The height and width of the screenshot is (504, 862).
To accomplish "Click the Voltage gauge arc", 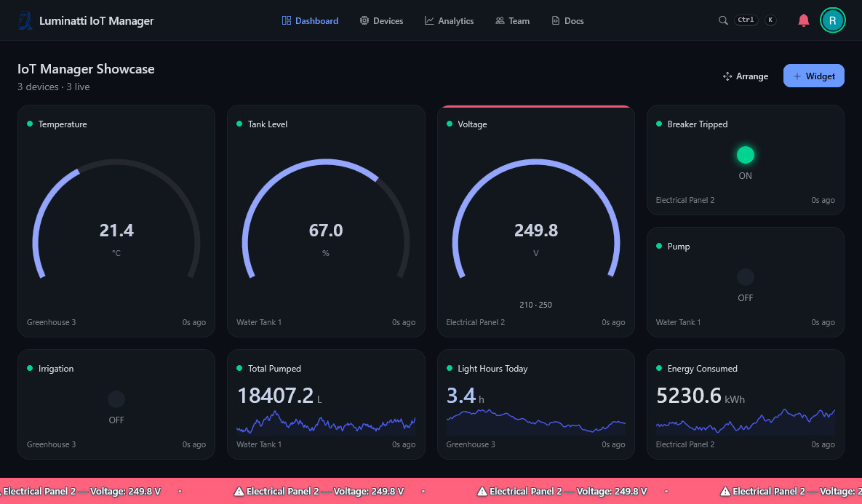I will pyautogui.click(x=535, y=218).
